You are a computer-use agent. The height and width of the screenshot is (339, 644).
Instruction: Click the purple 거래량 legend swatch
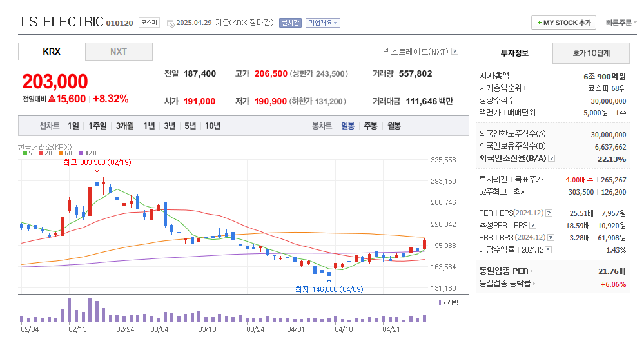tap(440, 302)
